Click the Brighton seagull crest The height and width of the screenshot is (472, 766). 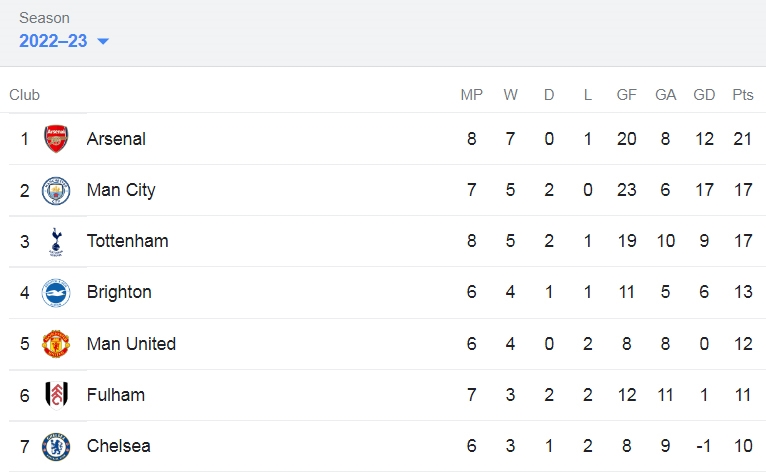(x=56, y=293)
